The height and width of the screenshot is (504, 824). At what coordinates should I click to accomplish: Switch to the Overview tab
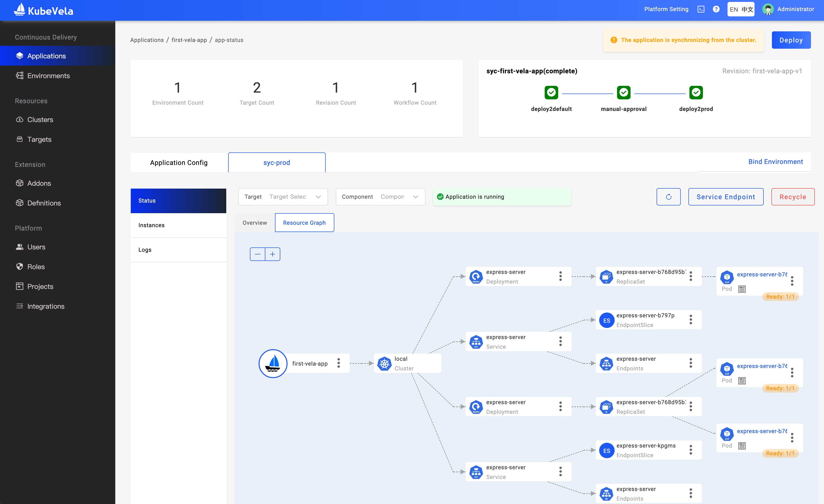(254, 223)
